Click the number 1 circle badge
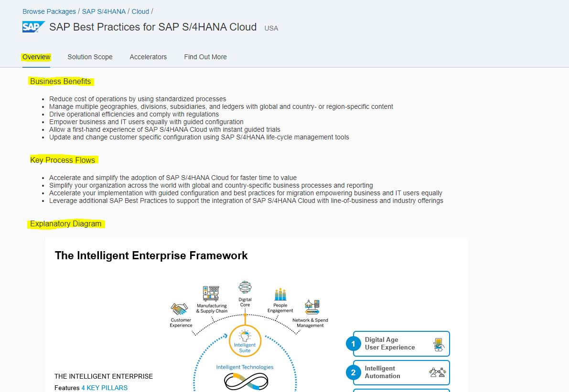The height and width of the screenshot is (392, 569). [354, 344]
